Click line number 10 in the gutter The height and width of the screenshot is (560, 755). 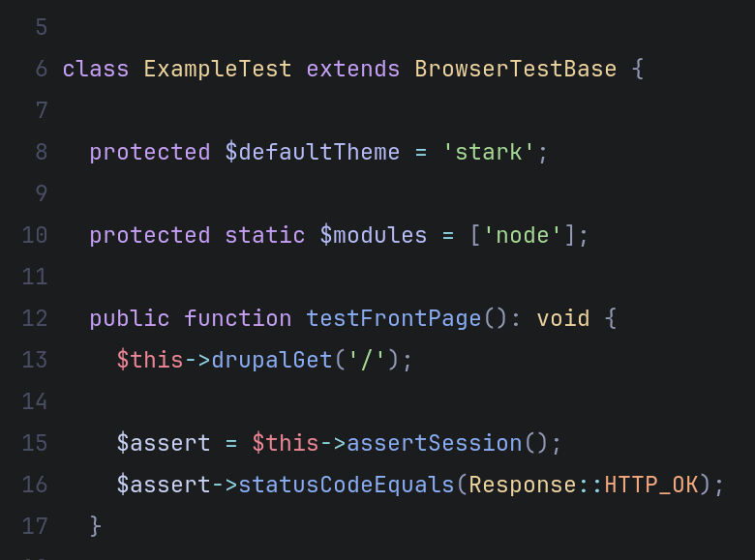[35, 236]
